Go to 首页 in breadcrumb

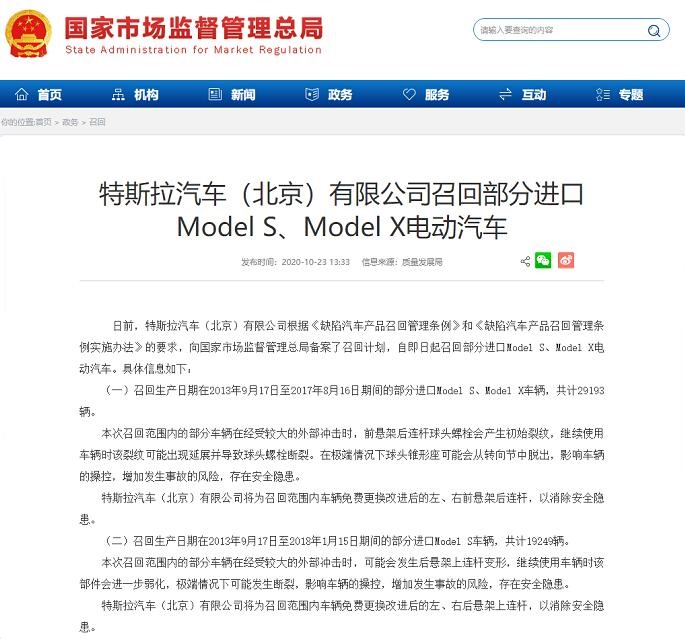[43, 122]
